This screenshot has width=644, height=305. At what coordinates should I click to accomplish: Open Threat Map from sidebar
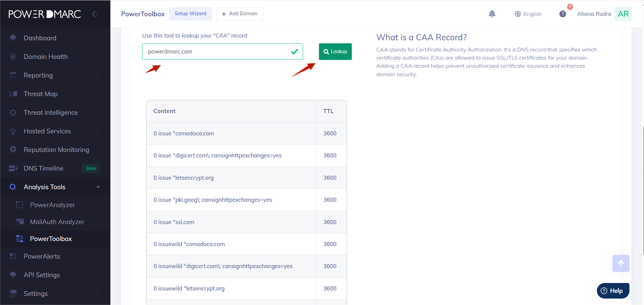tap(41, 94)
